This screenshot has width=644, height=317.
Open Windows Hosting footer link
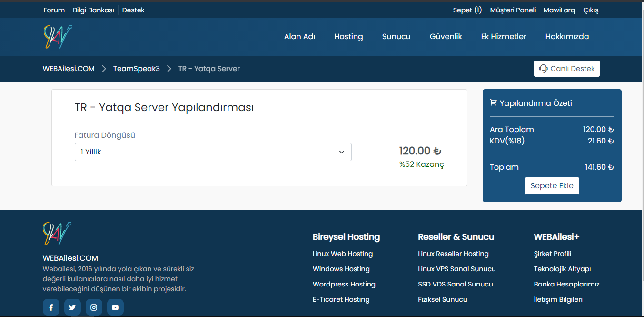[x=341, y=269]
